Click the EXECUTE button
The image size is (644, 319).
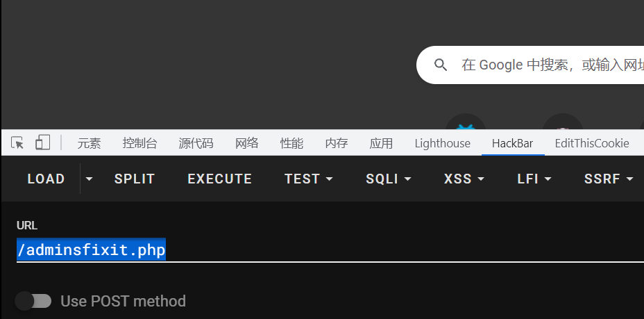[x=220, y=179]
